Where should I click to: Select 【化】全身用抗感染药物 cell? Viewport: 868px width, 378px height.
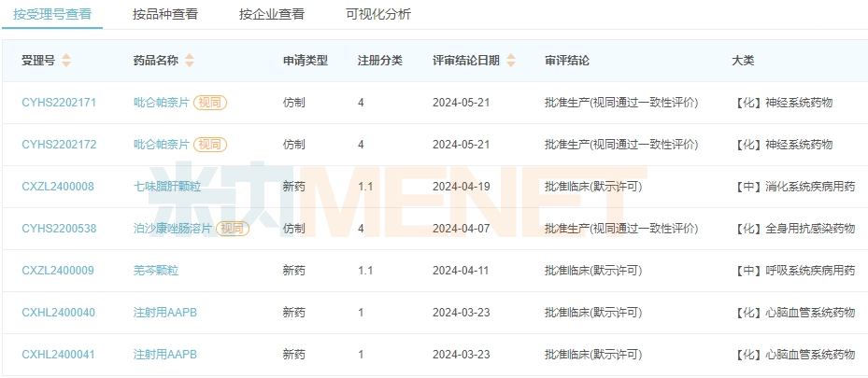(794, 229)
